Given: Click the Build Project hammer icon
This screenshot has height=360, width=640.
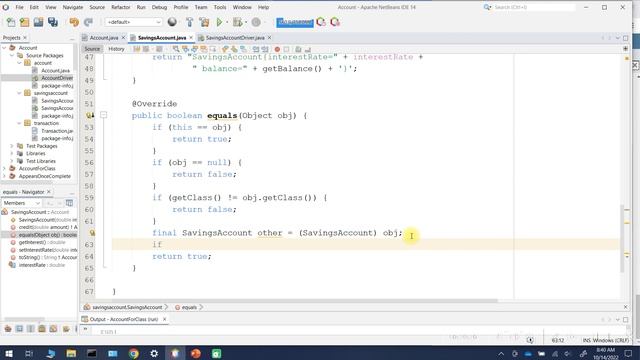Looking at the screenshot, I should 189,22.
